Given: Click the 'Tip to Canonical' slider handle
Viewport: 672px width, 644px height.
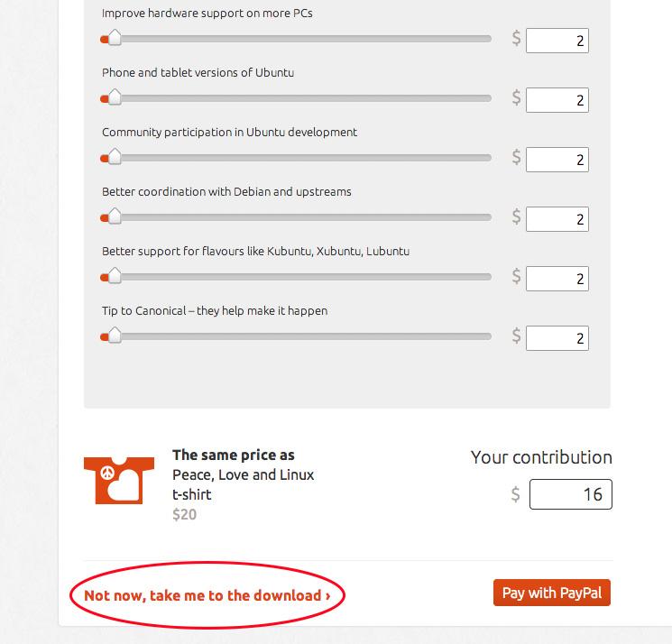Looking at the screenshot, I should coord(115,336).
